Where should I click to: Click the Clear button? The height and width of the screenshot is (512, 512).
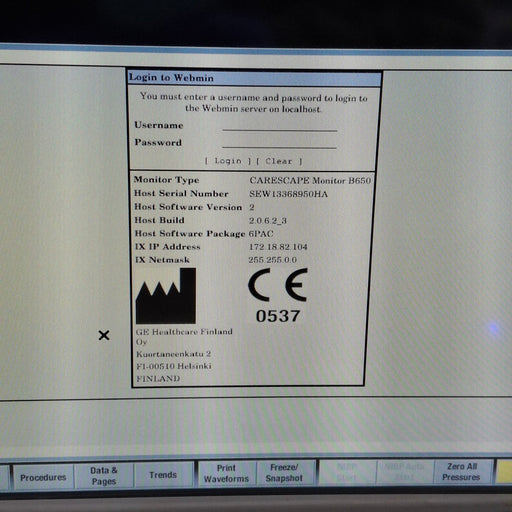(x=279, y=161)
